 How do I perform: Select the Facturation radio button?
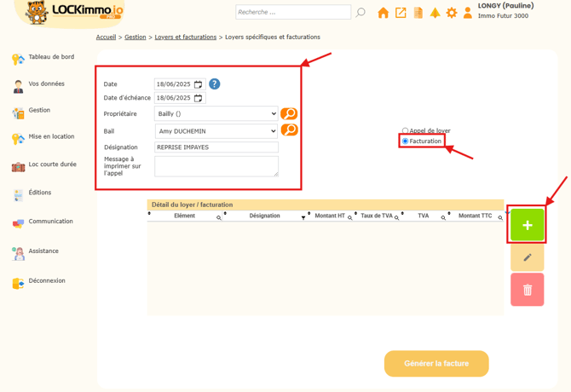(406, 141)
